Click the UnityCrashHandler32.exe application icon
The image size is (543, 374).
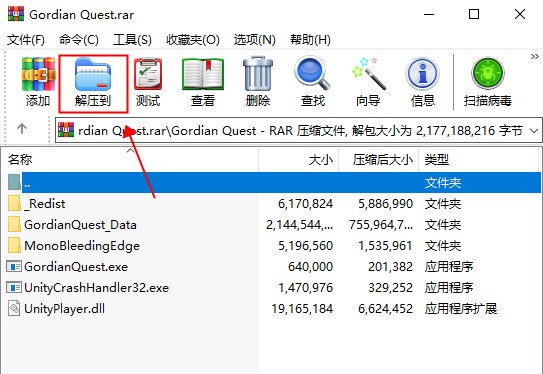(14, 287)
